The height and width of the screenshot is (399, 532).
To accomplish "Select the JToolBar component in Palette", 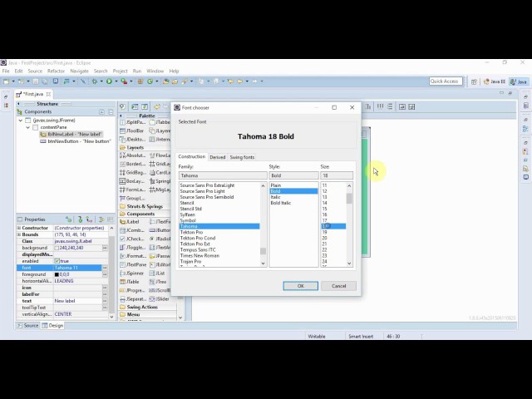I will tap(132, 131).
